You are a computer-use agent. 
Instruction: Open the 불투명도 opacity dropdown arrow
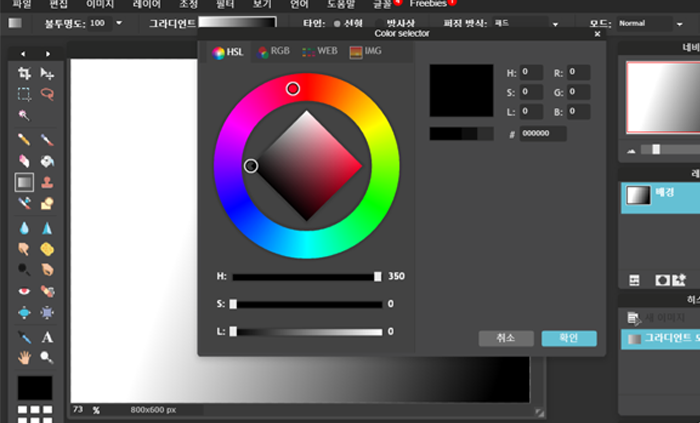click(x=120, y=22)
